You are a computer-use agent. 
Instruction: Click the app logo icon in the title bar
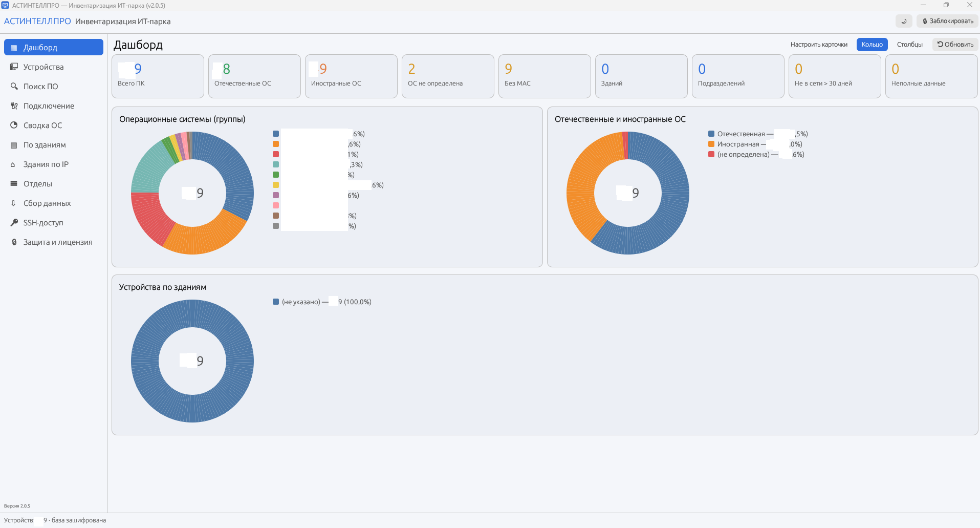click(5, 5)
